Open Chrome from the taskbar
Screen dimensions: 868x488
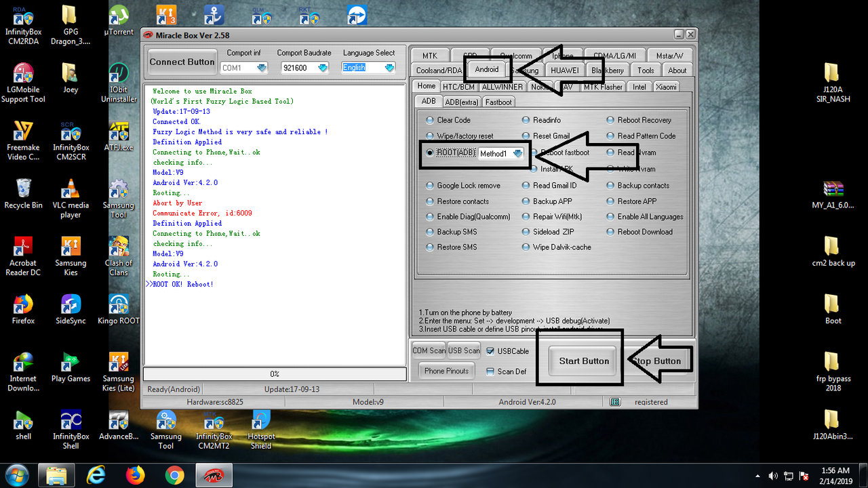pos(174,475)
